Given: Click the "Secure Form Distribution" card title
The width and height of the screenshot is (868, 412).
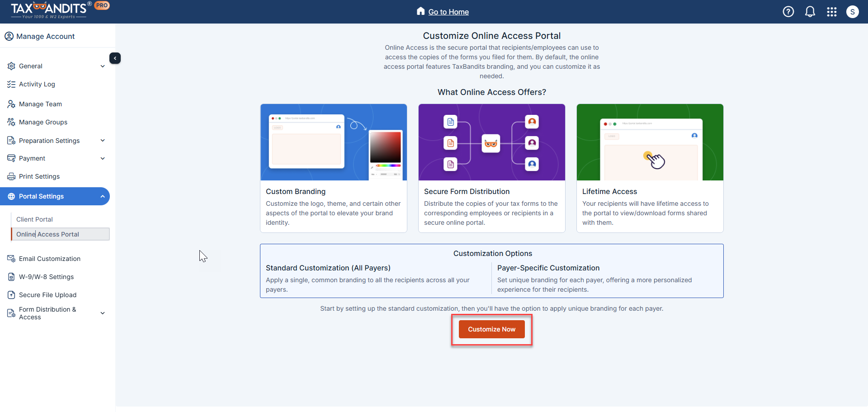Looking at the screenshot, I should pyautogui.click(x=467, y=192).
